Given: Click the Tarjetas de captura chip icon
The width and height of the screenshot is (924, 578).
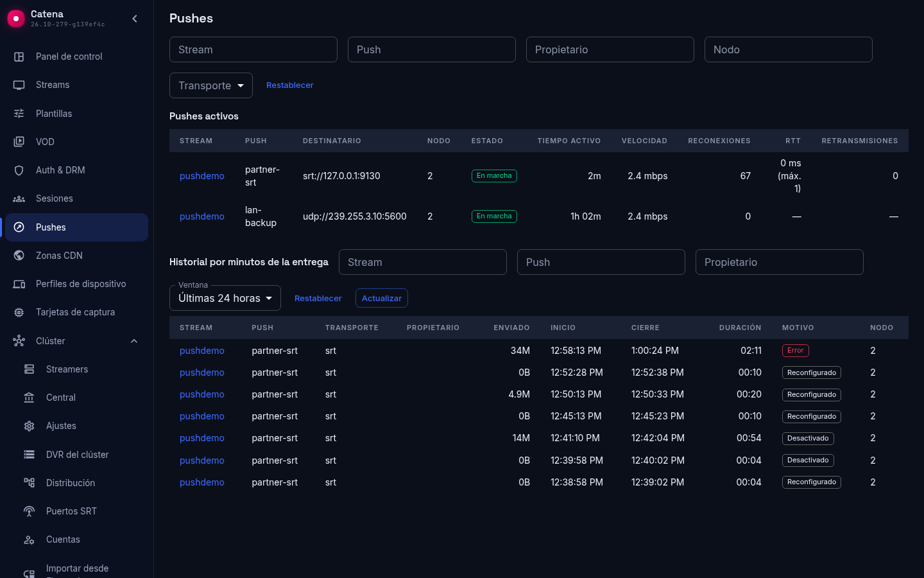Looking at the screenshot, I should point(19,312).
